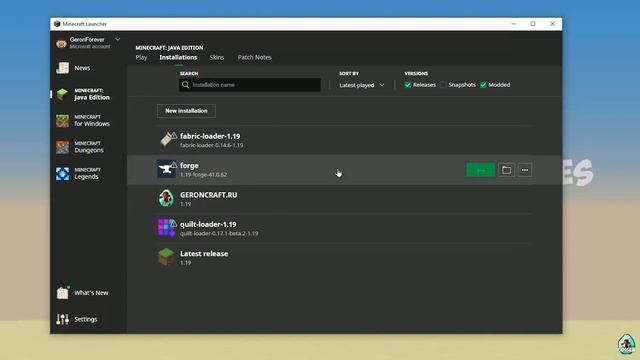Select the forge installation name
The width and height of the screenshot is (640, 360).
(189, 165)
